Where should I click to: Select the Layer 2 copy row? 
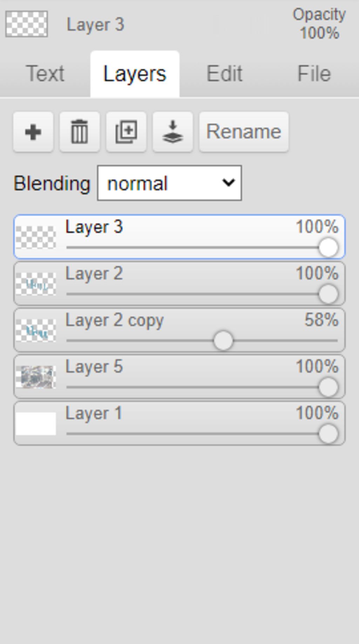tap(179, 330)
